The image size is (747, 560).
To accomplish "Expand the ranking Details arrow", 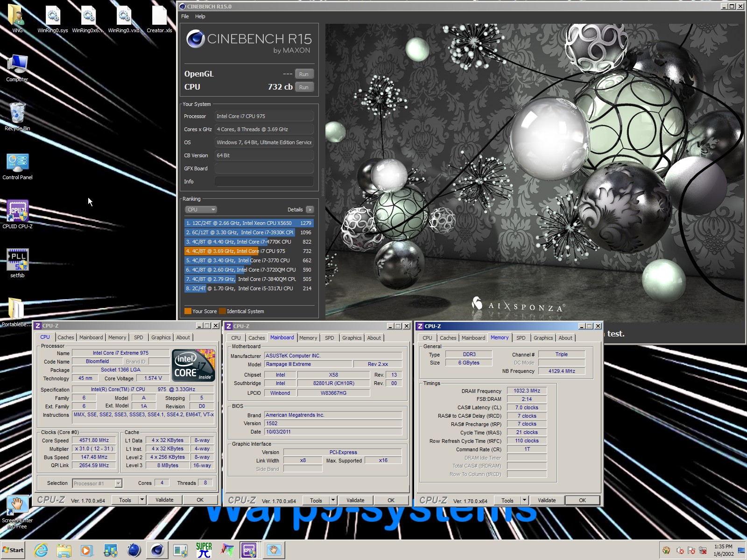I will [x=310, y=210].
